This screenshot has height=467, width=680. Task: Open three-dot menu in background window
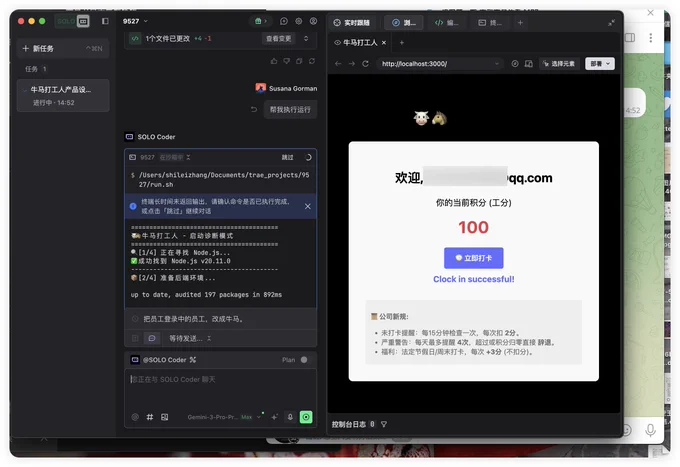[651, 38]
